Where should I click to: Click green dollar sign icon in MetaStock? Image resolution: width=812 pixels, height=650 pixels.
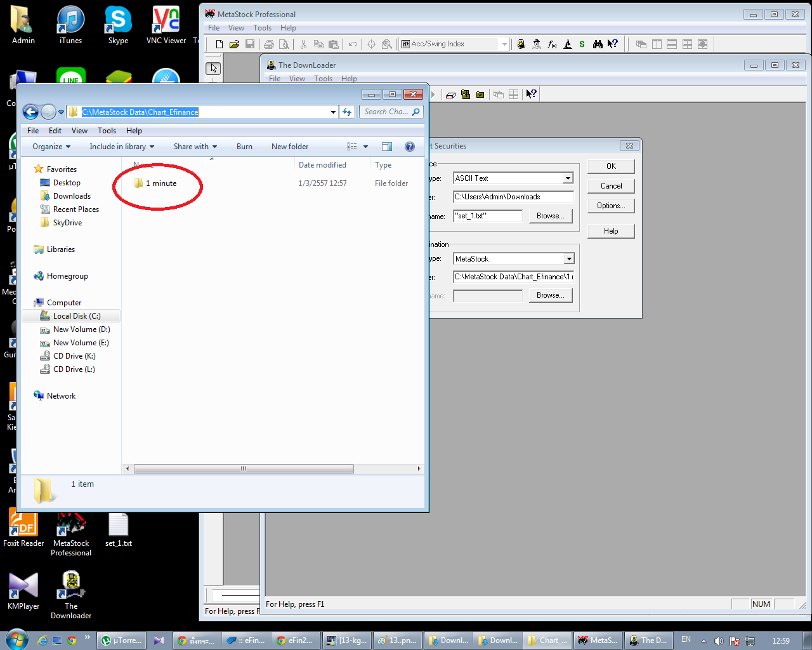pos(582,44)
